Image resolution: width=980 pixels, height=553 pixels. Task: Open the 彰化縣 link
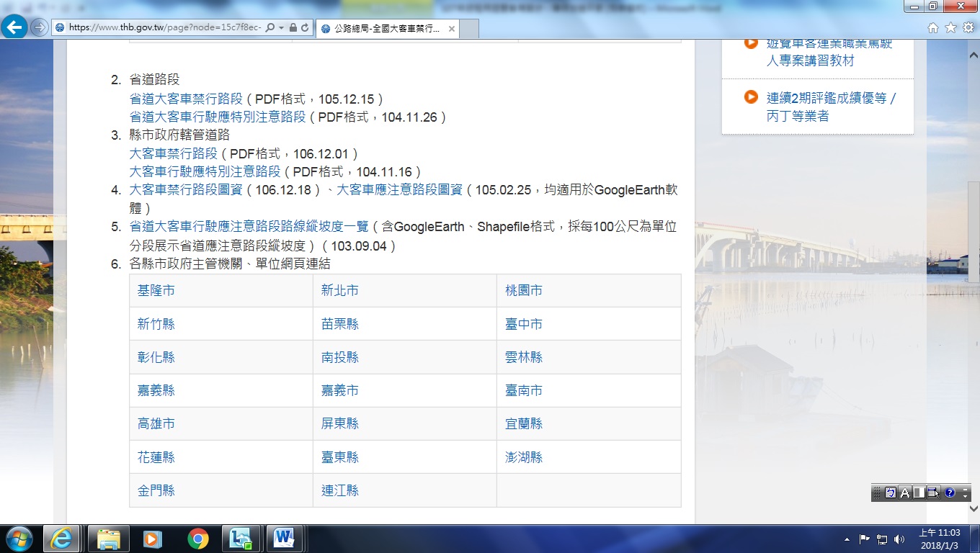156,357
